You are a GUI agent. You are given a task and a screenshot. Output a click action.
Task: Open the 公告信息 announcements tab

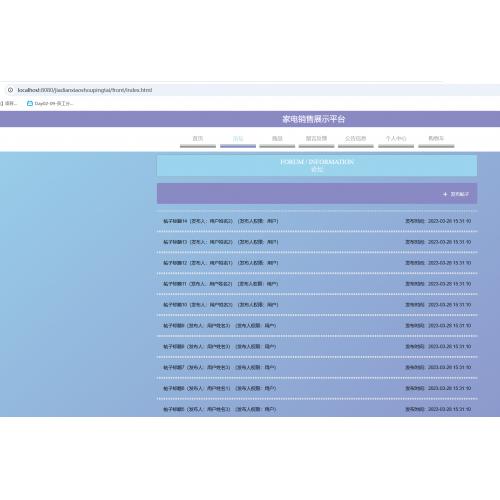click(356, 138)
